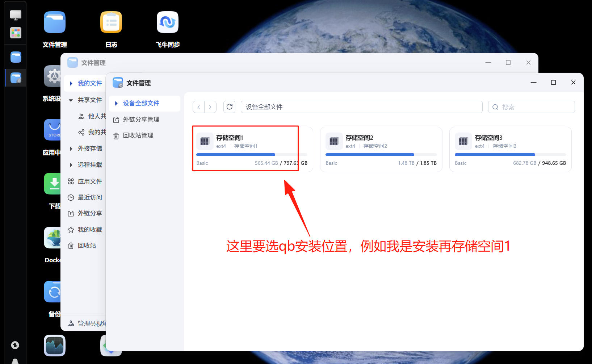Image resolution: width=592 pixels, height=364 pixels.
Task: Close the back 文件管理 window
Action: click(528, 63)
